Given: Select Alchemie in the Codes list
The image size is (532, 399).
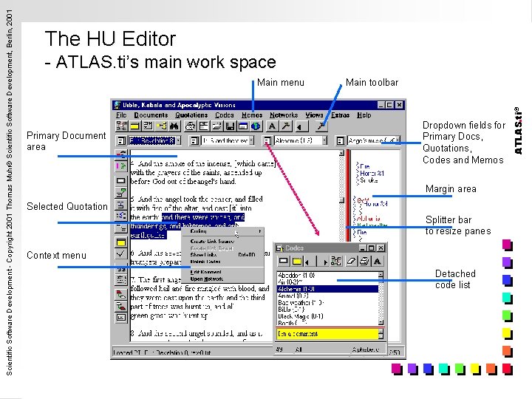Looking at the screenshot, I should [x=327, y=289].
